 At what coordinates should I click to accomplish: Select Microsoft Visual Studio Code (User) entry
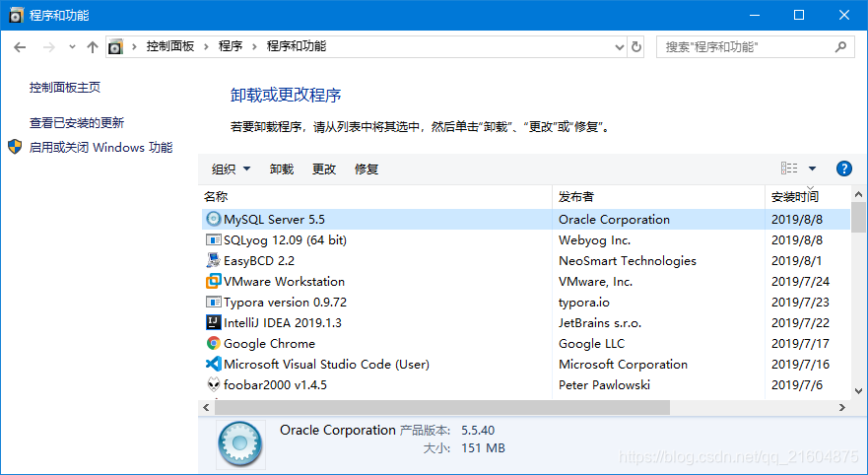coord(326,365)
